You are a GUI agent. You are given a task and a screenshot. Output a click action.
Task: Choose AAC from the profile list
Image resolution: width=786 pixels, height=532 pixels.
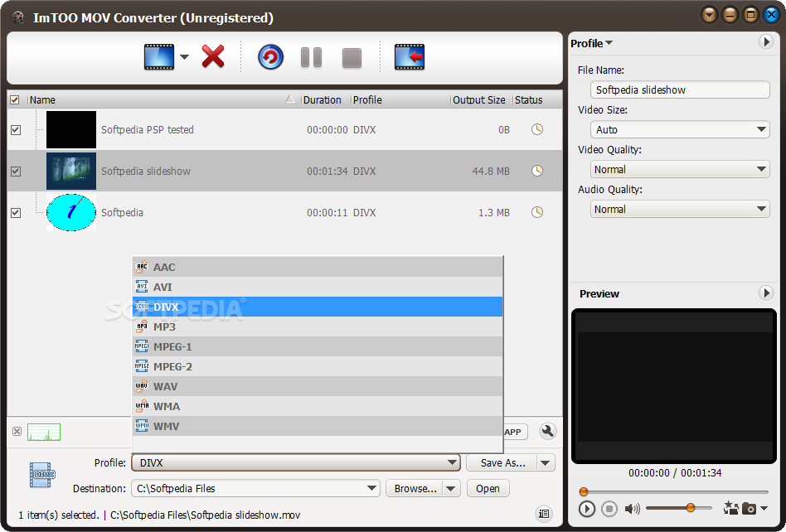[x=318, y=267]
